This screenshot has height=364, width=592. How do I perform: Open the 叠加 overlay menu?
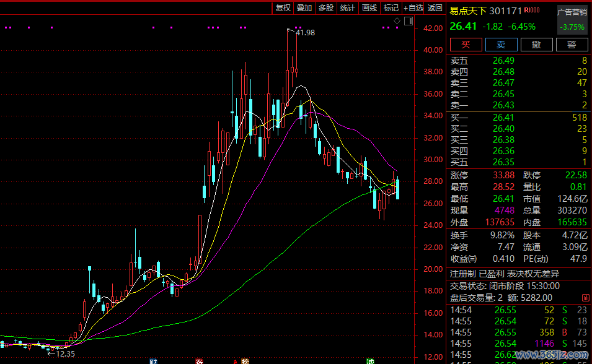(x=304, y=8)
